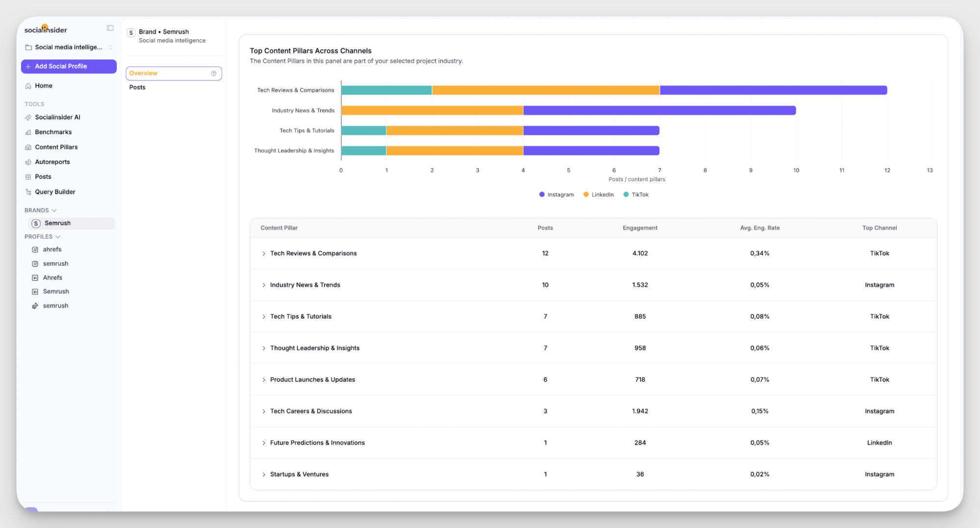The width and height of the screenshot is (980, 528).
Task: Toggle TikTok series in chart legend
Action: tap(636, 195)
